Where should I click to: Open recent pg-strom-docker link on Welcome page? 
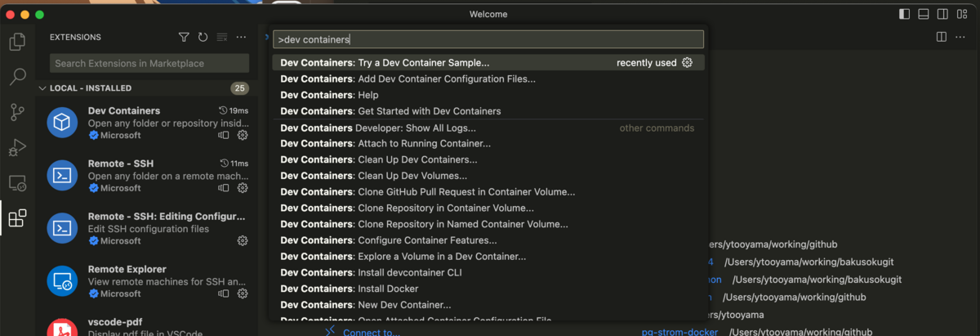(x=679, y=332)
